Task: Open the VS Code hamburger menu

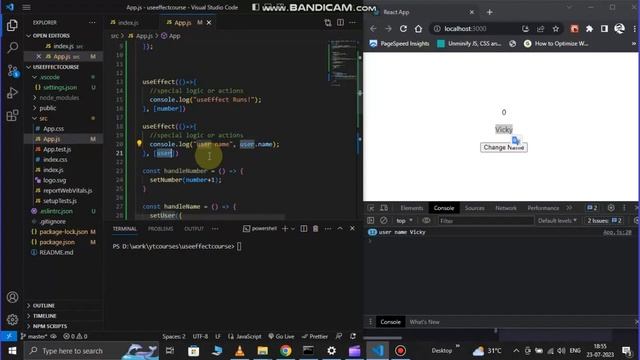Action: pyautogui.click(x=27, y=7)
